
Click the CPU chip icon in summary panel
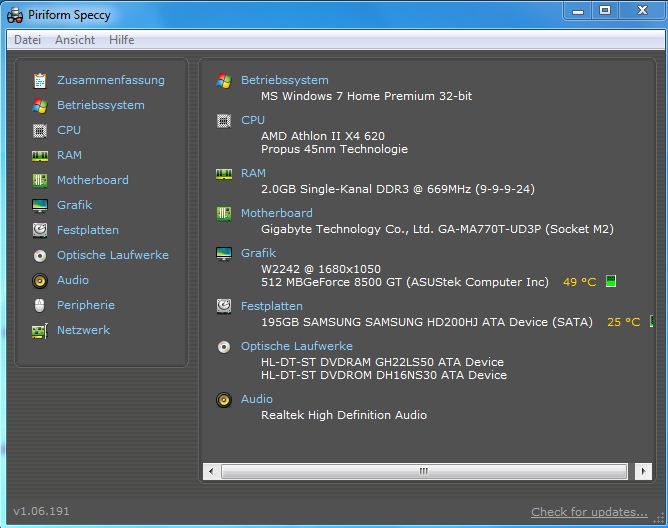224,121
